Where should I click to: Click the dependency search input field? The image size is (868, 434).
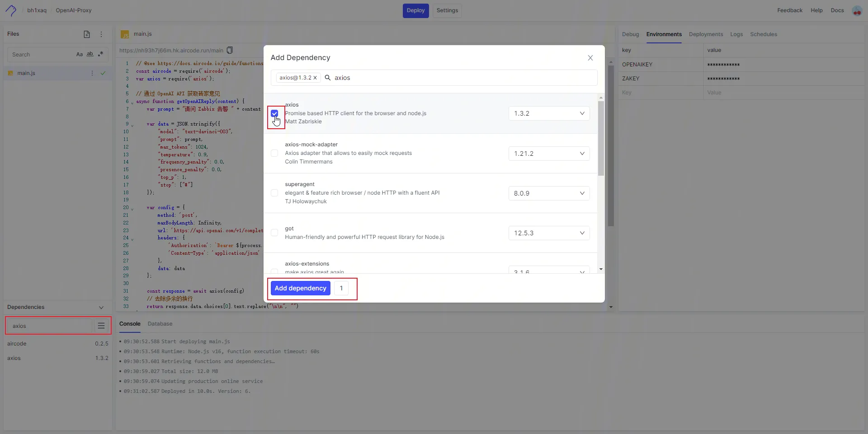pos(461,78)
